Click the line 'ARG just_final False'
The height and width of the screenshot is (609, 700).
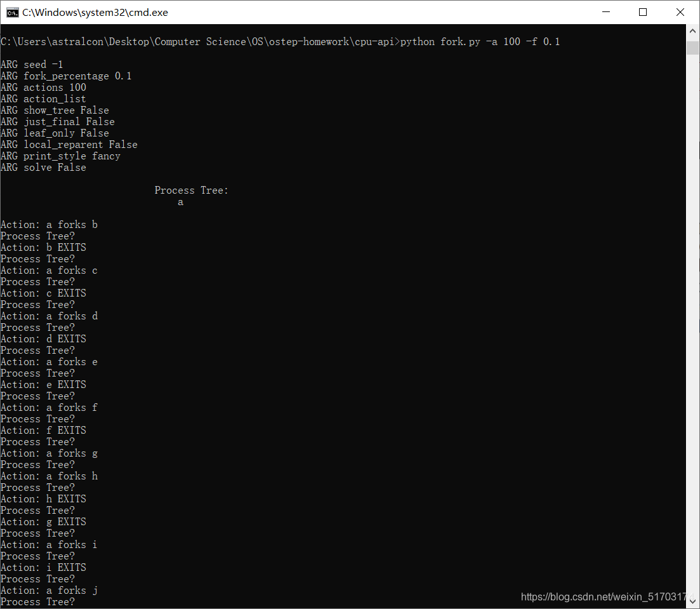[x=58, y=121]
